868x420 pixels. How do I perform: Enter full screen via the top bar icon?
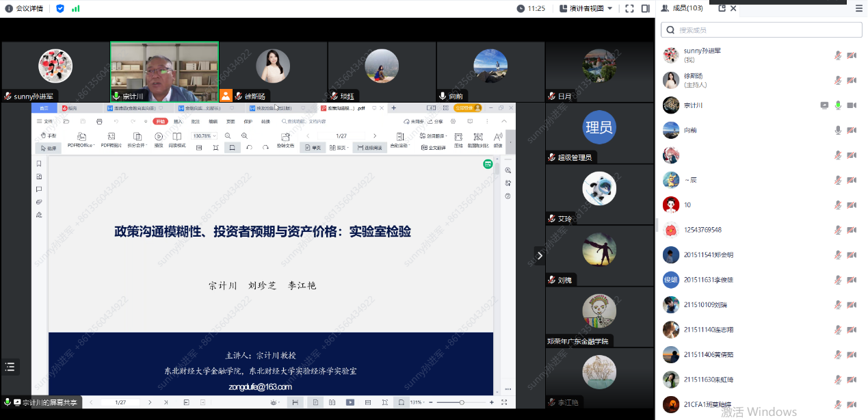coord(629,8)
